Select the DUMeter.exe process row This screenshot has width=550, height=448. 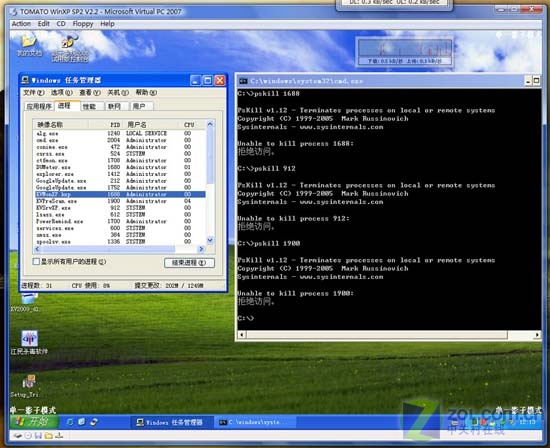click(120, 167)
